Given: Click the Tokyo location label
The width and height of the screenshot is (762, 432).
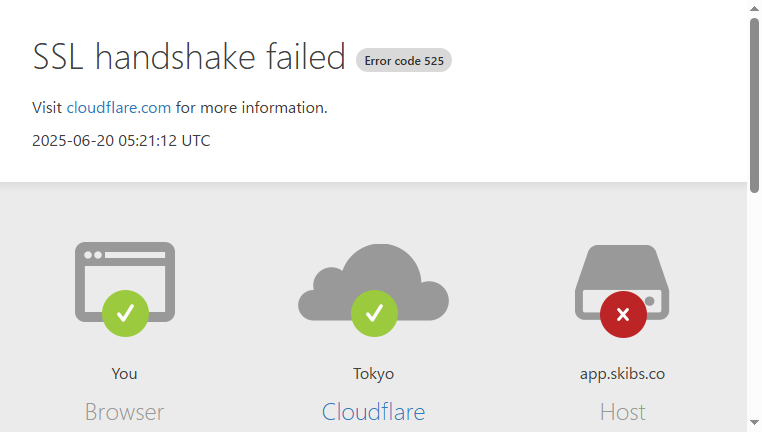Looking at the screenshot, I should [373, 374].
